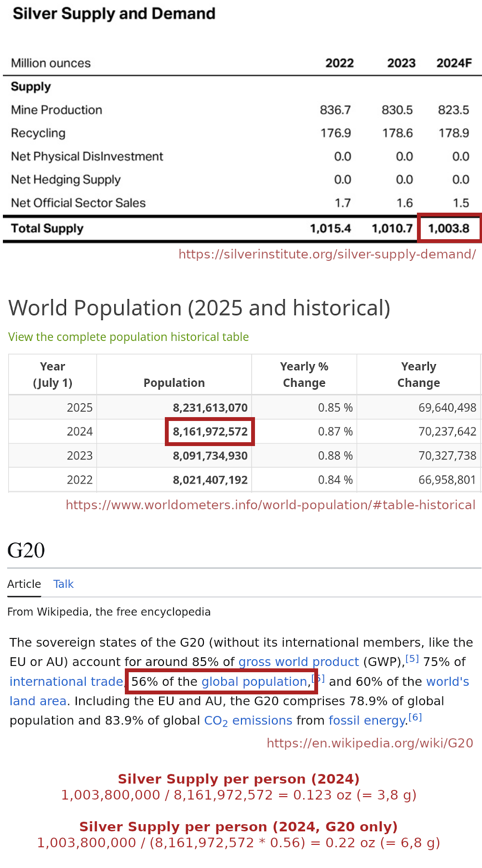The width and height of the screenshot is (482, 868).
Task: Click Mine Production 2024F value 823.5
Action: [x=454, y=110]
